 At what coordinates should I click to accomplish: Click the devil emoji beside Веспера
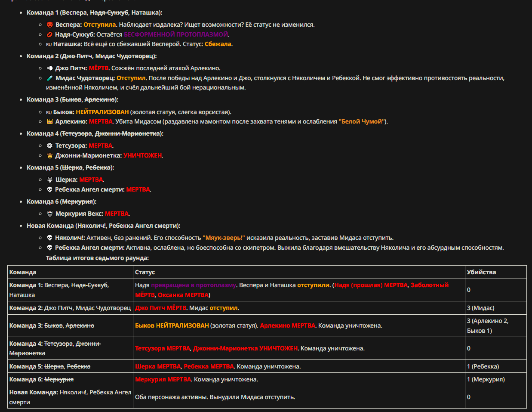(x=49, y=25)
